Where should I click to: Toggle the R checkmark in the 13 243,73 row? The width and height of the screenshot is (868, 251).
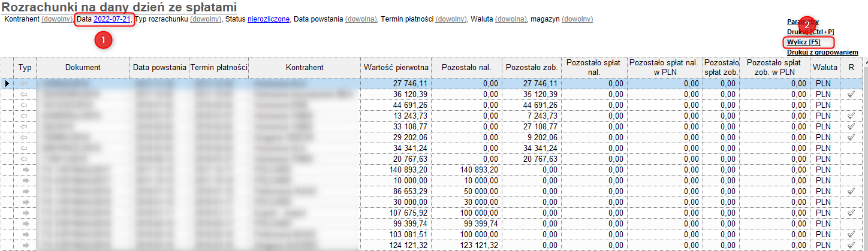851,116
